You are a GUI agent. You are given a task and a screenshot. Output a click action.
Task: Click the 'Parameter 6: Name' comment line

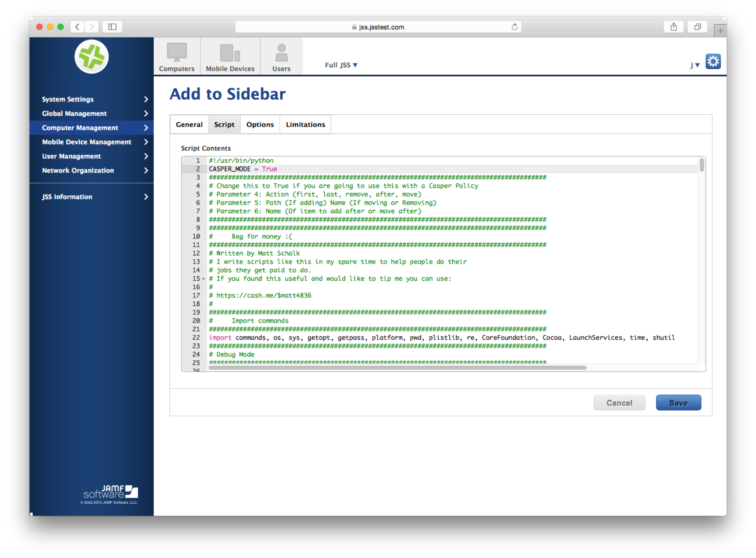[315, 211]
